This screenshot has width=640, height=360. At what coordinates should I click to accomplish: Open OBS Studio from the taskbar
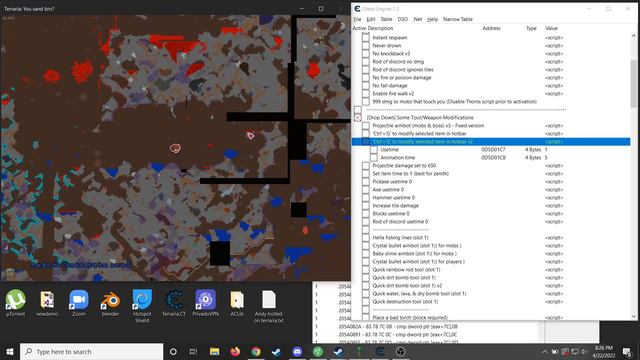point(400,351)
